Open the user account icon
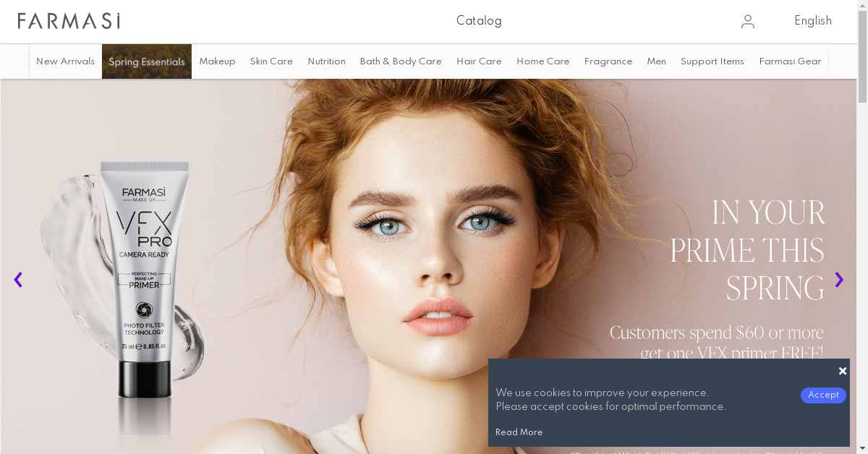The height and width of the screenshot is (454, 868). (x=748, y=22)
